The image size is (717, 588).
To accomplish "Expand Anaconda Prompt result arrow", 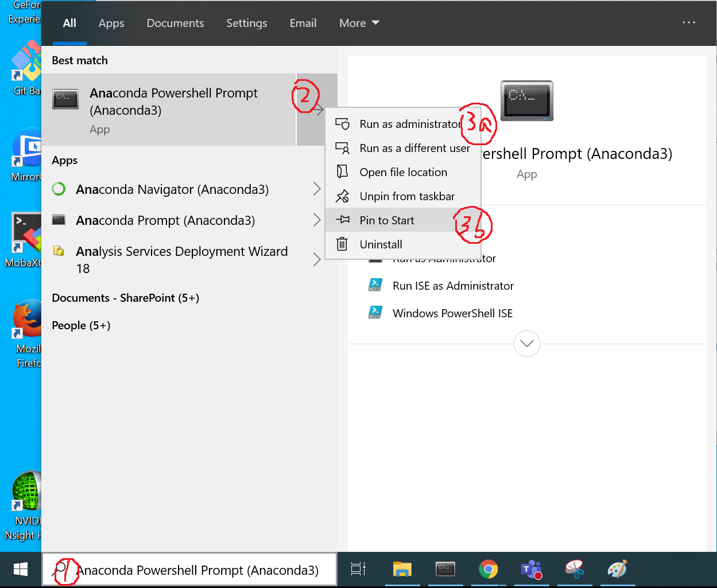I will 317,220.
